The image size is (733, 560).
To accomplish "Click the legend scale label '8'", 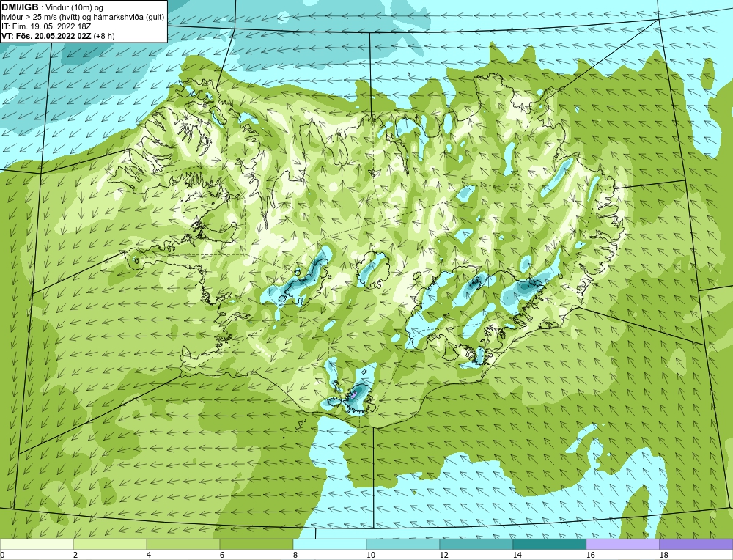I will point(295,555).
